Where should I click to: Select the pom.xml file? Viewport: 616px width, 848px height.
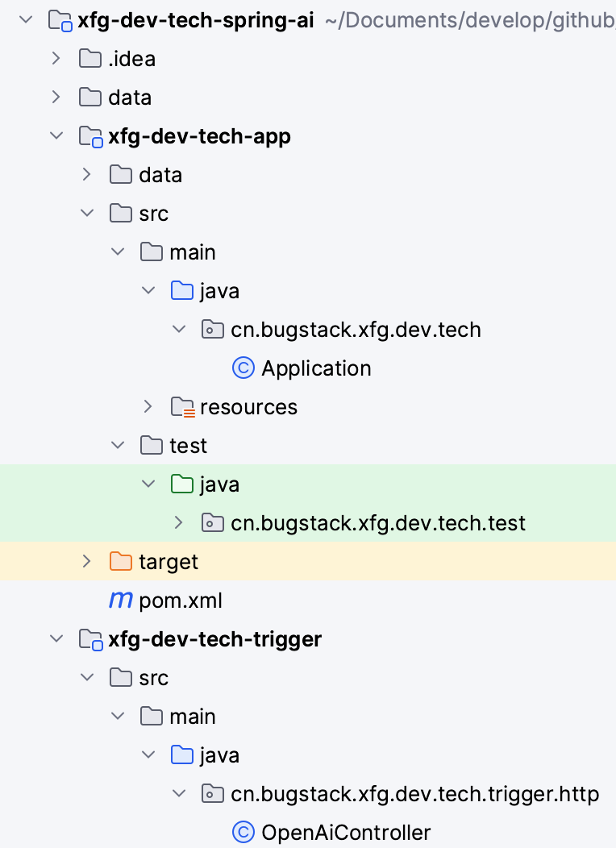(x=181, y=601)
